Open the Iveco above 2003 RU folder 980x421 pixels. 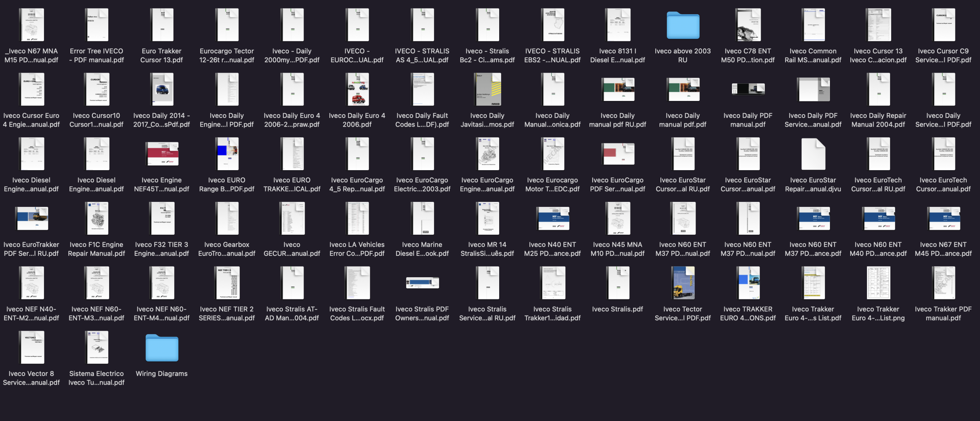click(x=683, y=25)
